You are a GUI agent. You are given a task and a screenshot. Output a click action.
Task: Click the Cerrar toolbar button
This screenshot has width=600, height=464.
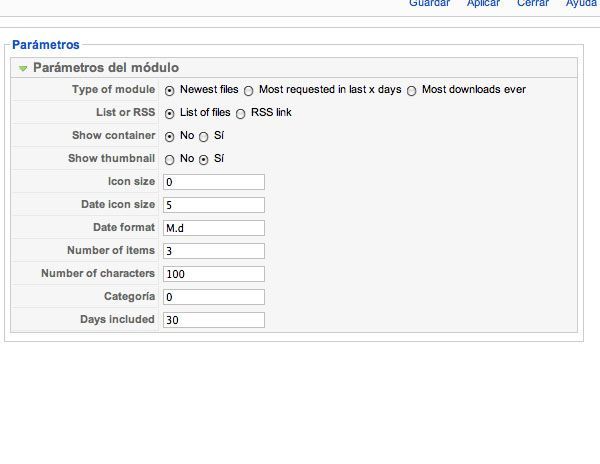tap(533, 3)
